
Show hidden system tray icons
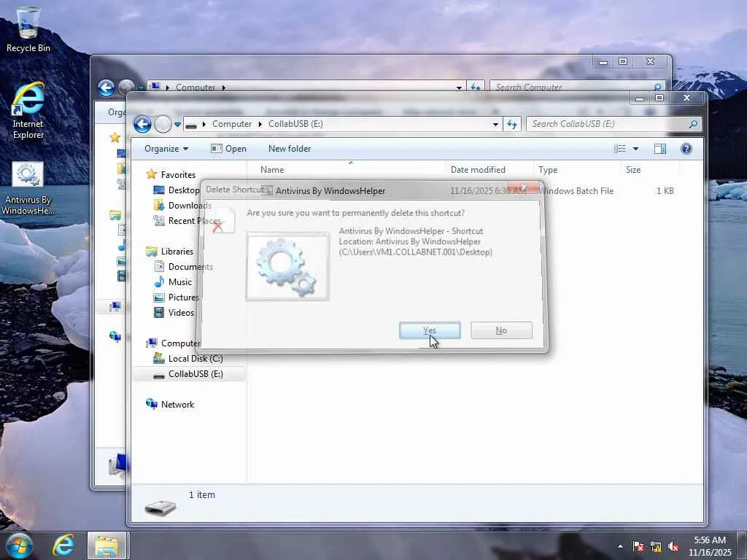click(620, 546)
